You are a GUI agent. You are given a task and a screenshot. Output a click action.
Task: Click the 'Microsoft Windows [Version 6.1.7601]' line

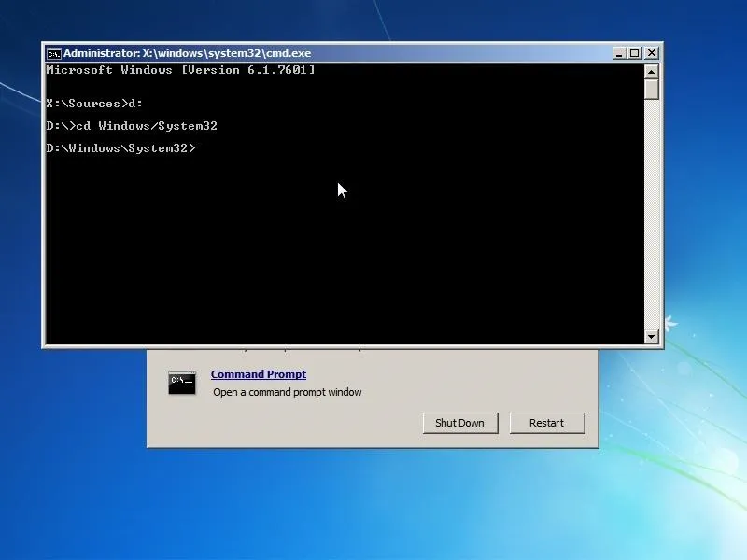180,70
